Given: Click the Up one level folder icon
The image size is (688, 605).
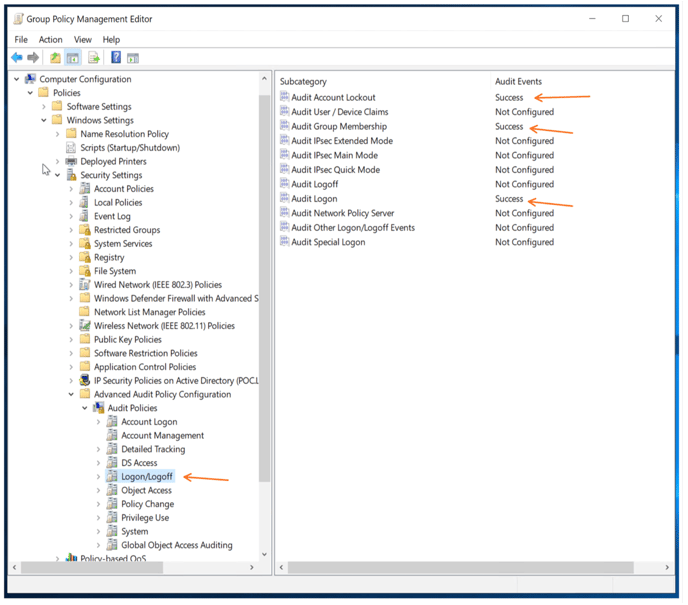Looking at the screenshot, I should click(55, 58).
